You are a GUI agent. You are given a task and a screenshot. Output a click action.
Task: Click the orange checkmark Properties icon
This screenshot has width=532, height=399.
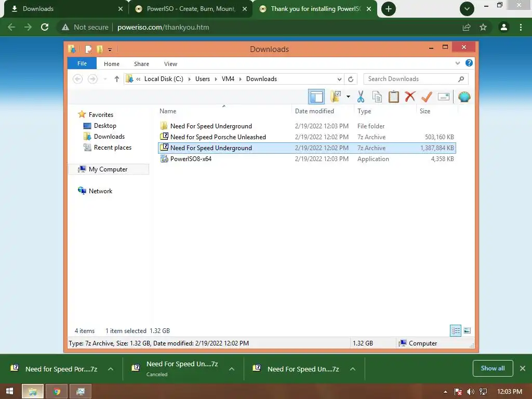coord(427,97)
